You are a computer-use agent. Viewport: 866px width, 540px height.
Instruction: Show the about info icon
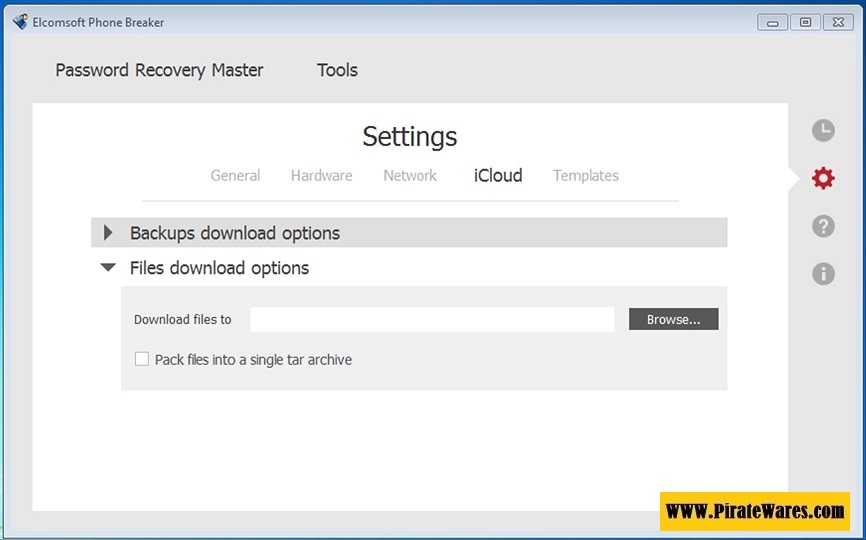coord(823,273)
